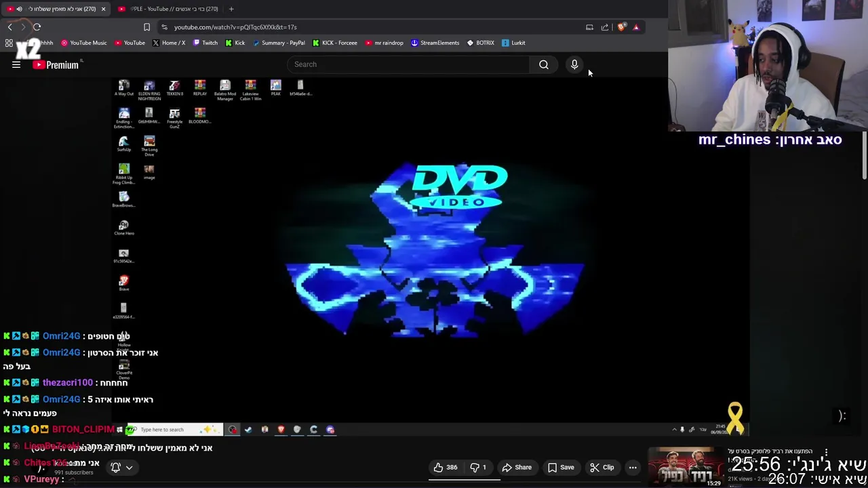The height and width of the screenshot is (488, 868).
Task: Open the Lurkit bookmark
Action: click(x=514, y=43)
